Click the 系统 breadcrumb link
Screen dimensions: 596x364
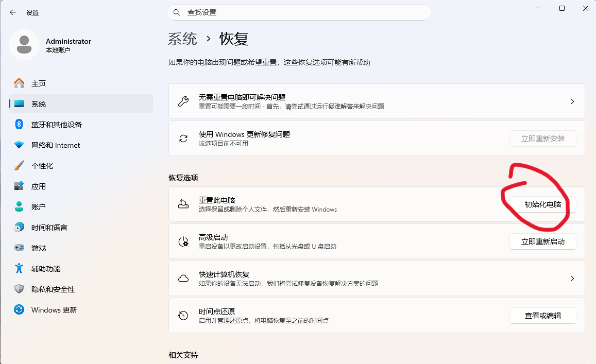(182, 39)
